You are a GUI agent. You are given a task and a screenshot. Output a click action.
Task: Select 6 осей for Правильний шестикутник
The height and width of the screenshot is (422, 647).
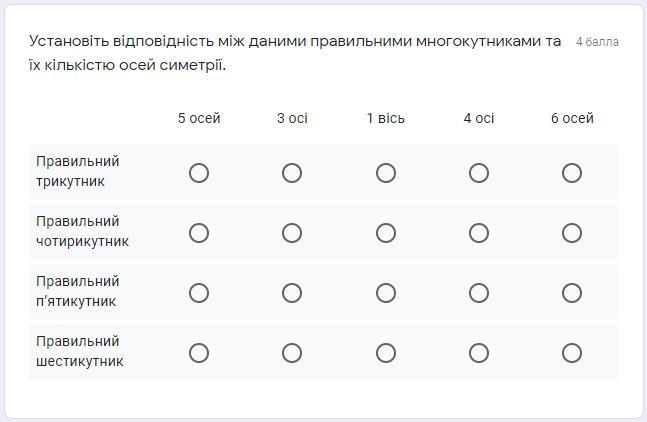tap(572, 353)
